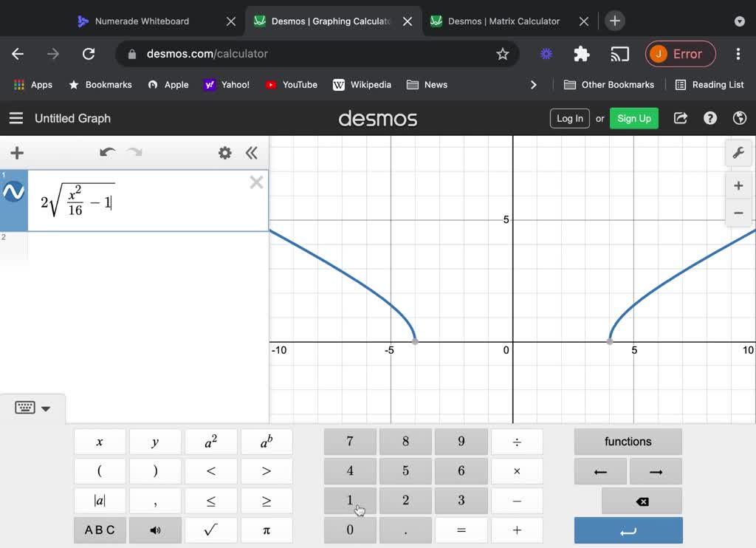Expand the Add Item plus menu
The height and width of the screenshot is (548, 756).
coord(17,153)
